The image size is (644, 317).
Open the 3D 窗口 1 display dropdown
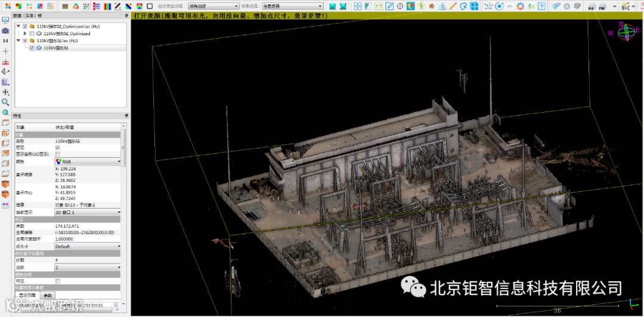click(88, 212)
